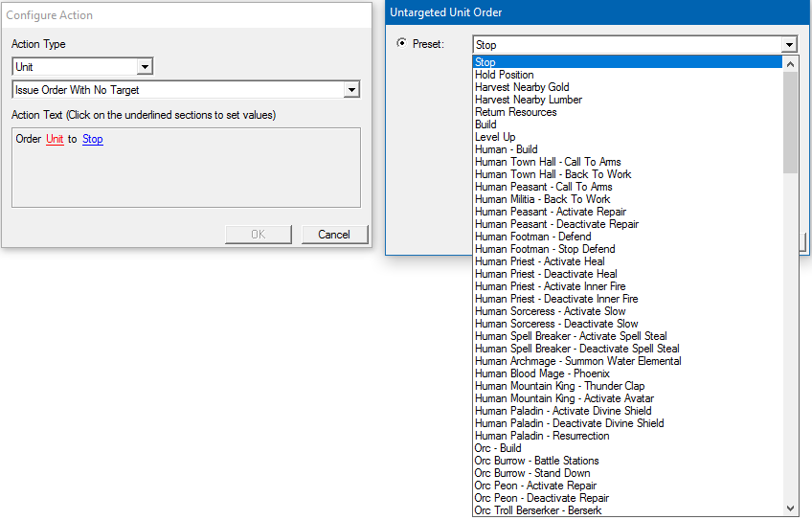This screenshot has height=520, width=812.
Task: Click the list scrollbar down arrow
Action: click(x=790, y=509)
